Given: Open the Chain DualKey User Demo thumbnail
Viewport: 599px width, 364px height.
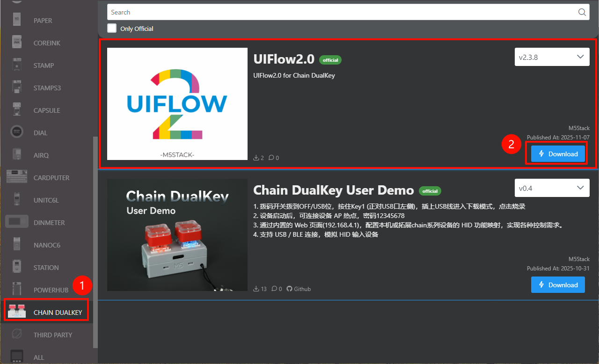Looking at the screenshot, I should point(177,235).
